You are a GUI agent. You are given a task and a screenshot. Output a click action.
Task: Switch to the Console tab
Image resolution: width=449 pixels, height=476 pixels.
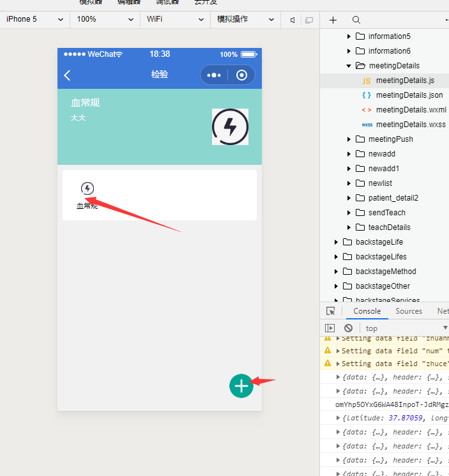(367, 311)
